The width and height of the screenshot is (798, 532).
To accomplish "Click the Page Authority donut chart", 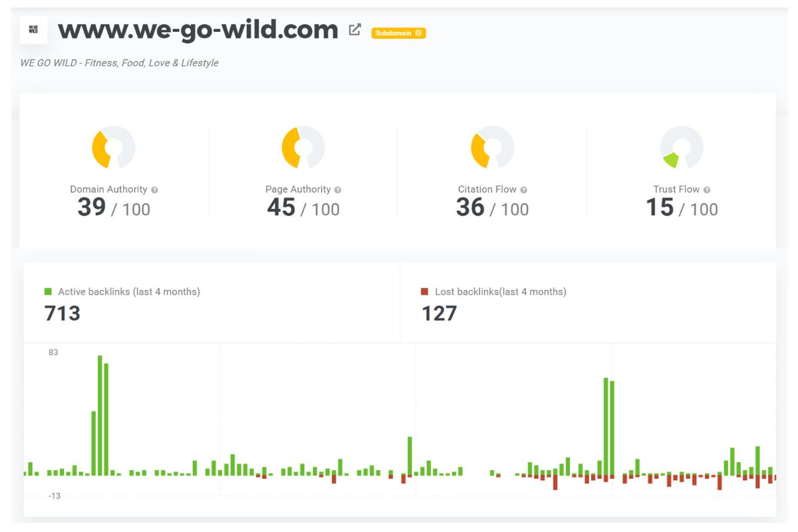I will 303,147.
